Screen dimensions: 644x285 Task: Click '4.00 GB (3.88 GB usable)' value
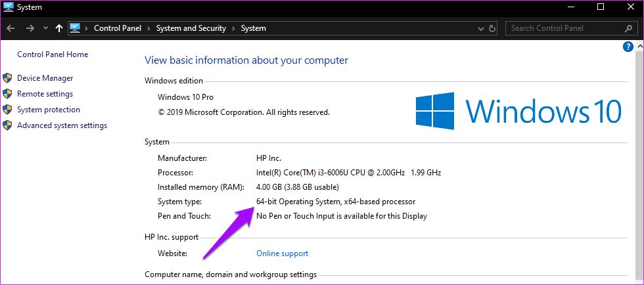297,187
